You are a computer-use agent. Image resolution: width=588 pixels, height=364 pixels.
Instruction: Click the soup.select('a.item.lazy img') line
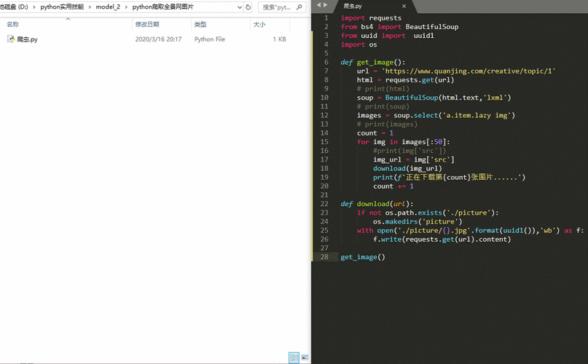coord(436,116)
